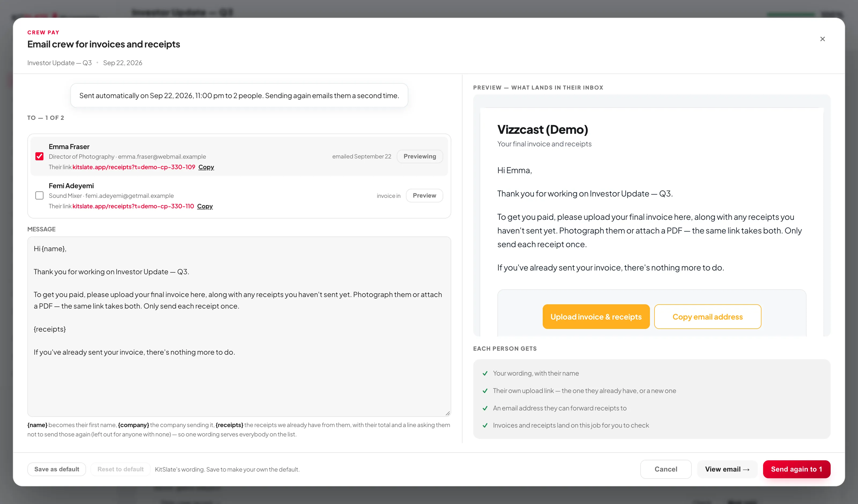Click checkmark beside "Invoices and receipts land"
858x504 pixels.
(485, 425)
